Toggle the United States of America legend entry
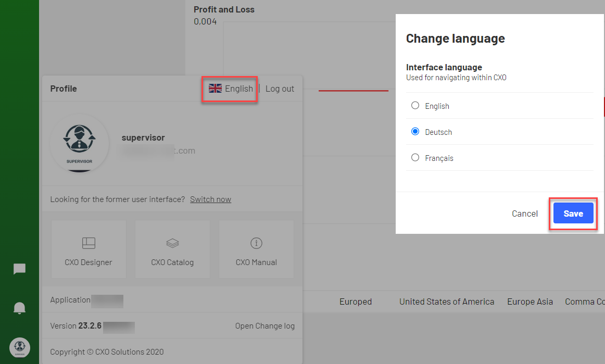 (x=447, y=302)
